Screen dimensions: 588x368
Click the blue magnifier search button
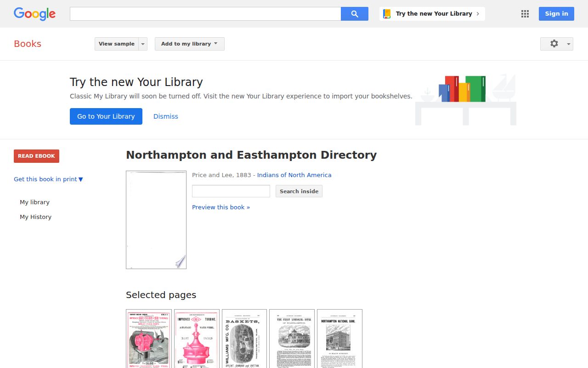(x=355, y=14)
